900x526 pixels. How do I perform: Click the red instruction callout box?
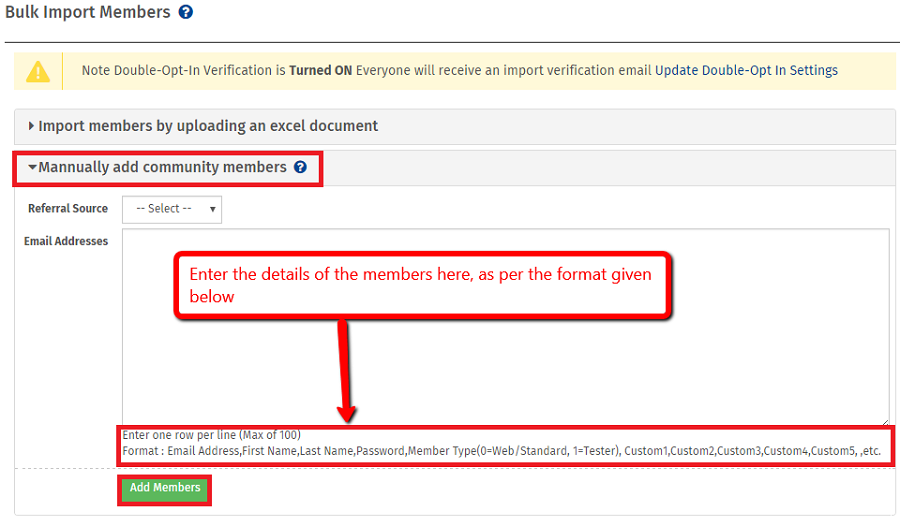(421, 285)
